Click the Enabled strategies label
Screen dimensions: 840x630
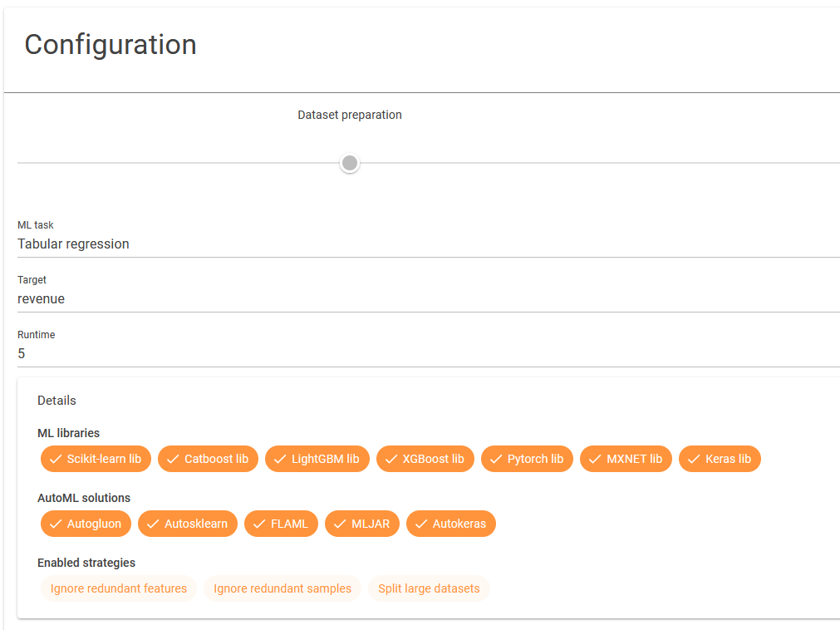86,563
